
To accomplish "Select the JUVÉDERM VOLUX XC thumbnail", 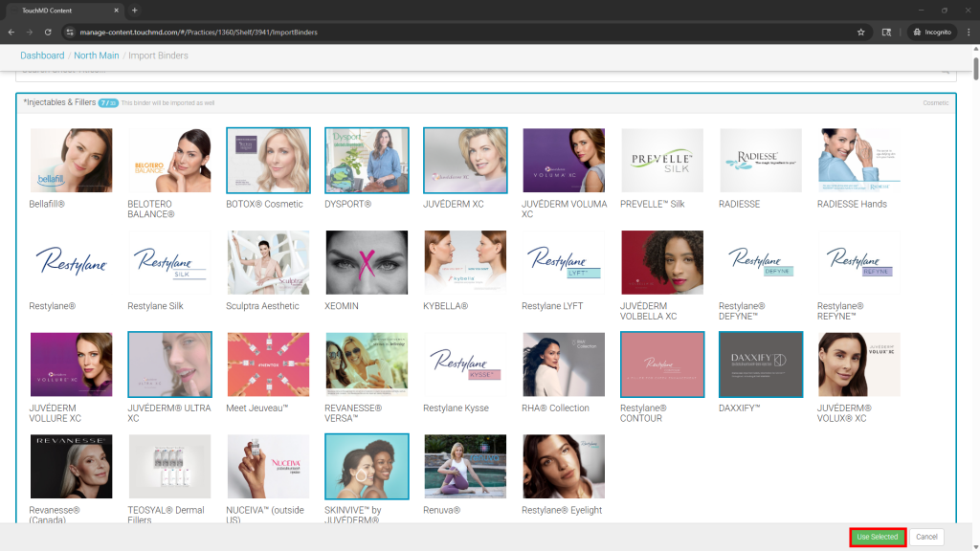I will point(858,364).
